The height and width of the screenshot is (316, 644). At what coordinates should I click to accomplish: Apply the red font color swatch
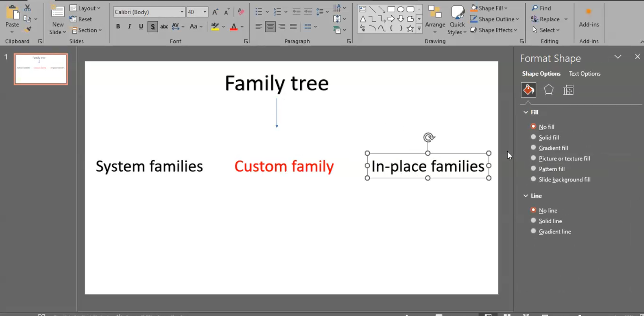234,27
